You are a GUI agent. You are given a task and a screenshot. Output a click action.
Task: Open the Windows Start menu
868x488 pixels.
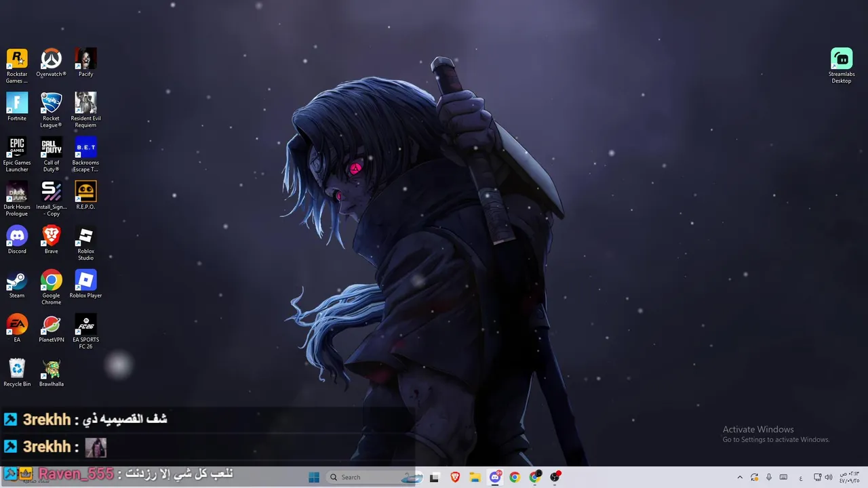pyautogui.click(x=314, y=477)
